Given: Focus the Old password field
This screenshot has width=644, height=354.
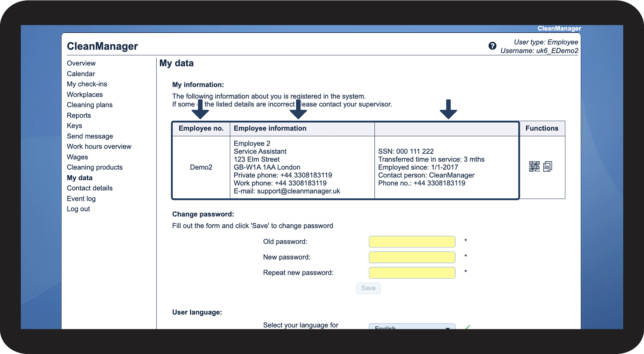Looking at the screenshot, I should (412, 242).
